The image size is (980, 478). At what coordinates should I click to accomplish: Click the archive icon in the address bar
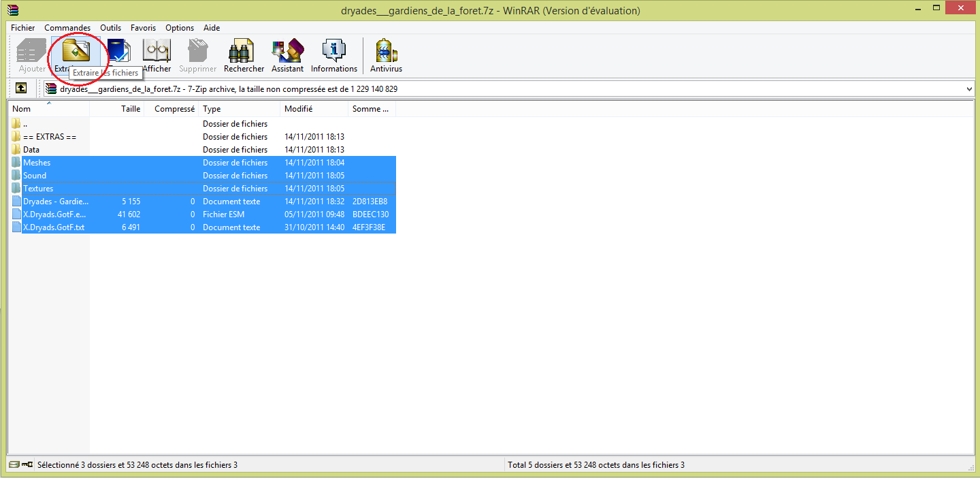[x=51, y=89]
